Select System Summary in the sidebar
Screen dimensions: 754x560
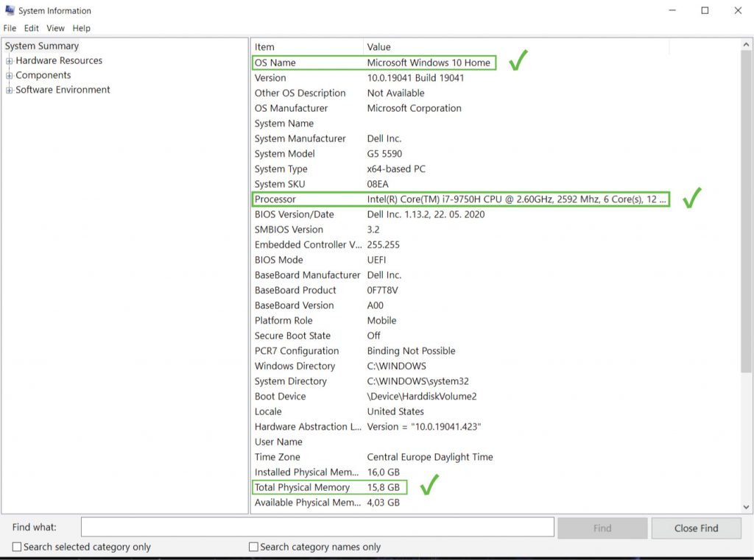(x=41, y=46)
